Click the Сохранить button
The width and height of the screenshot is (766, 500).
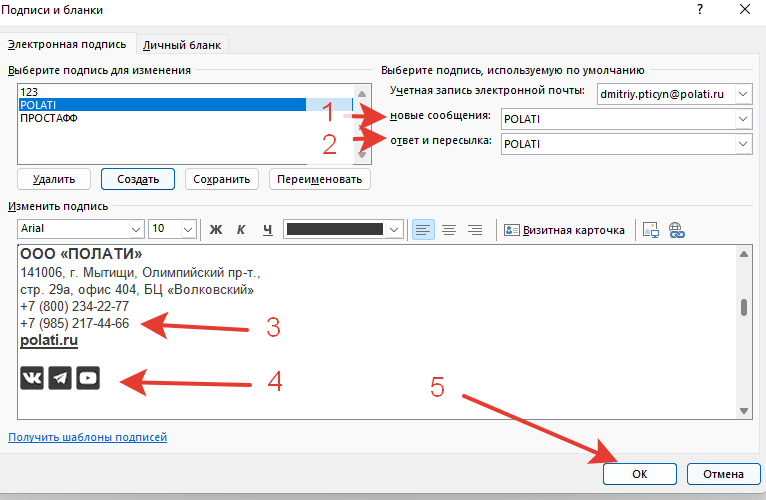(222, 179)
